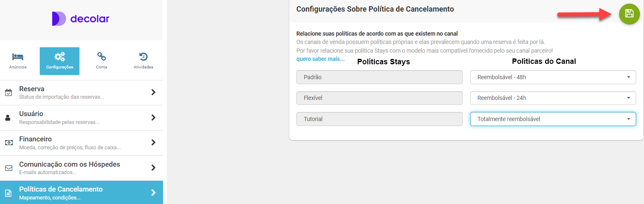This screenshot has height=204, width=644.
Task: Open the Reembolsável - 24h dropdown
Action: [x=553, y=98]
